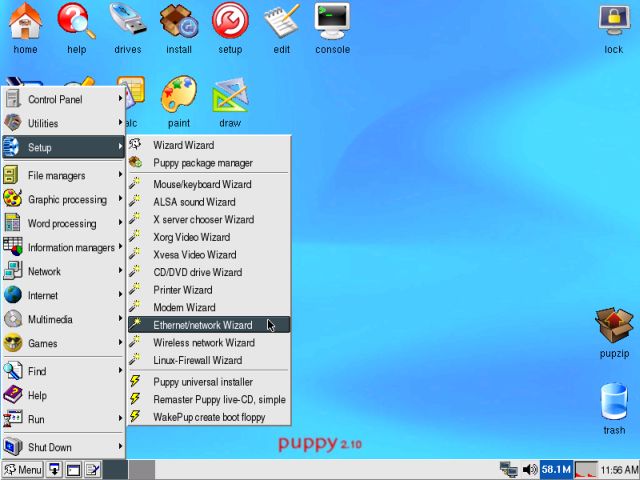
Task: Click the network monitors tray icon
Action: [x=509, y=469]
